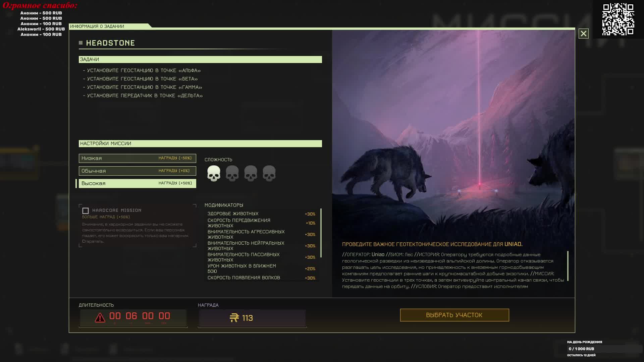Click the mission description scrollbar

(568, 266)
